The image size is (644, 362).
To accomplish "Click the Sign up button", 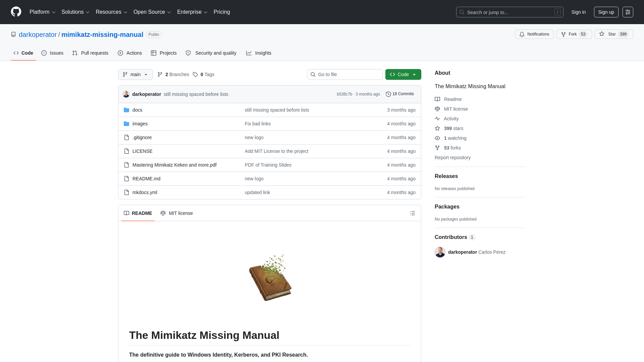I will (606, 12).
